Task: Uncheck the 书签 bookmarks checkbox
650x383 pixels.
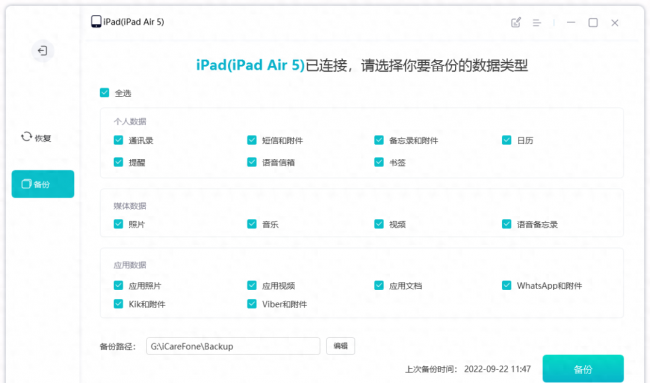Action: pos(379,162)
